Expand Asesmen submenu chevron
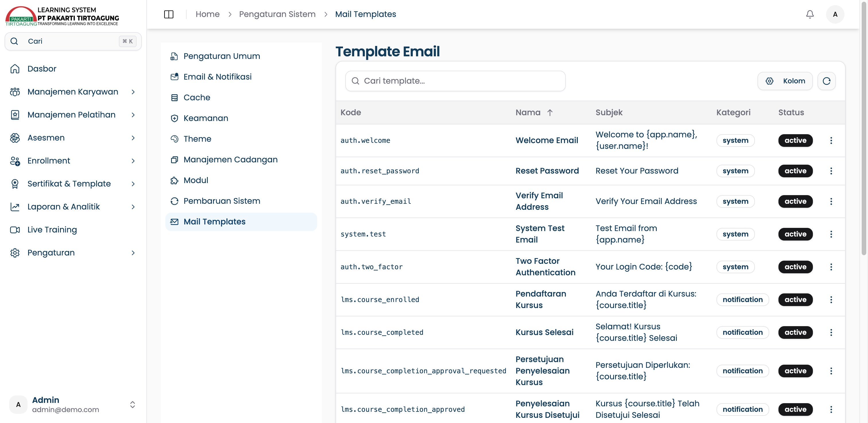This screenshot has width=868, height=423. (133, 138)
